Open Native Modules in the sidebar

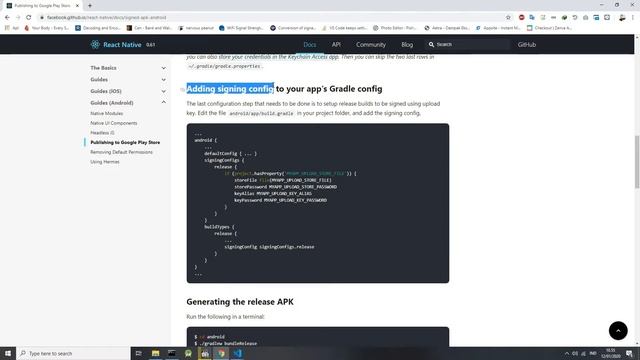[x=107, y=113]
